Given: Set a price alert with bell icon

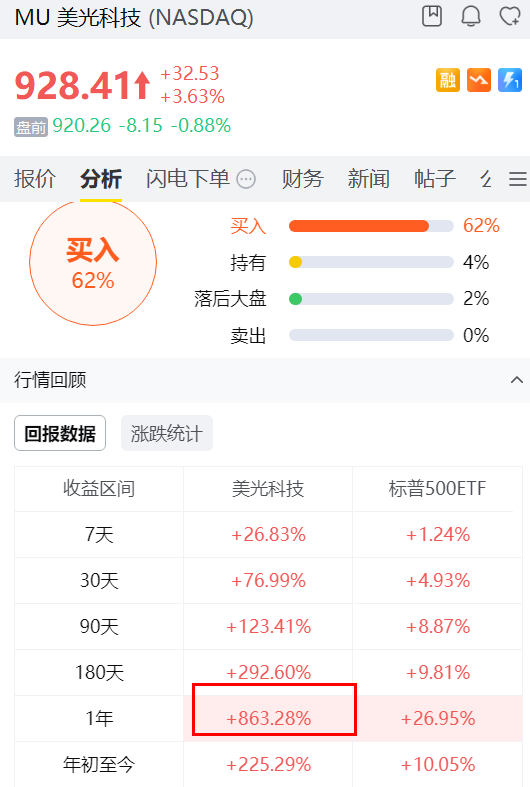Looking at the screenshot, I should [x=471, y=16].
